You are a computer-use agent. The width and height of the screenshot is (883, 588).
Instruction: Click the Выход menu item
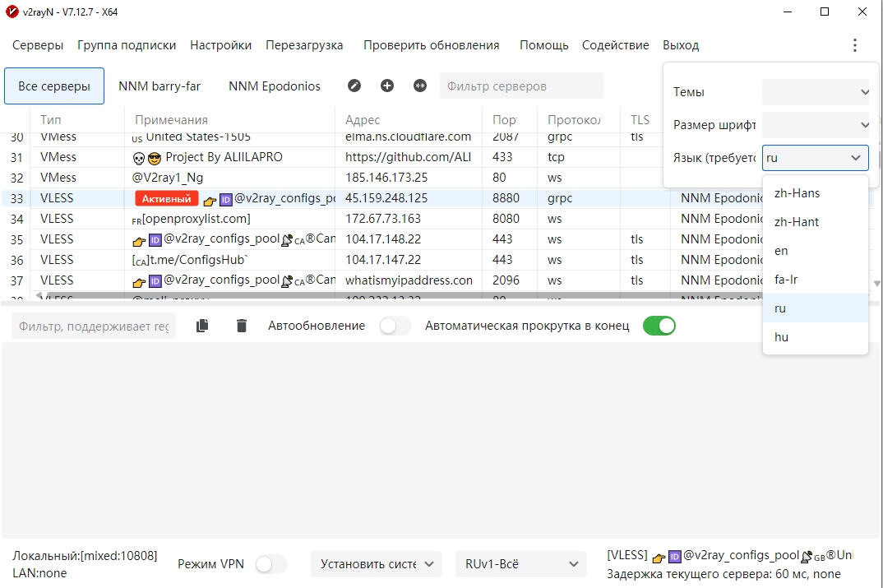(681, 45)
